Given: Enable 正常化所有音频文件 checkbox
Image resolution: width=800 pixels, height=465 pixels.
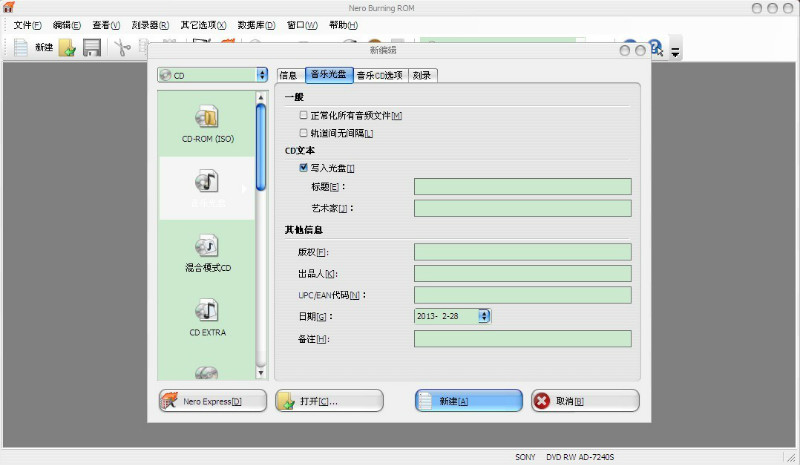Looking at the screenshot, I should [304, 115].
